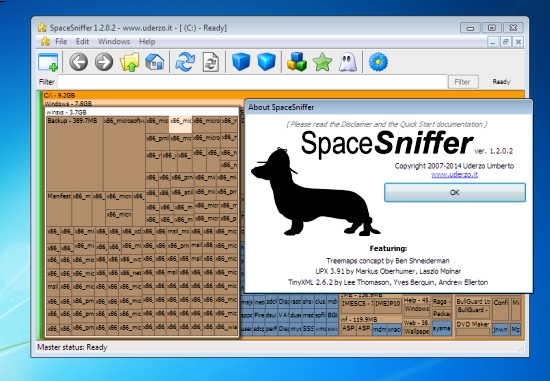Maximize the SpaceSniffer main window
This screenshot has height=381, width=550.
pyautogui.click(x=492, y=28)
